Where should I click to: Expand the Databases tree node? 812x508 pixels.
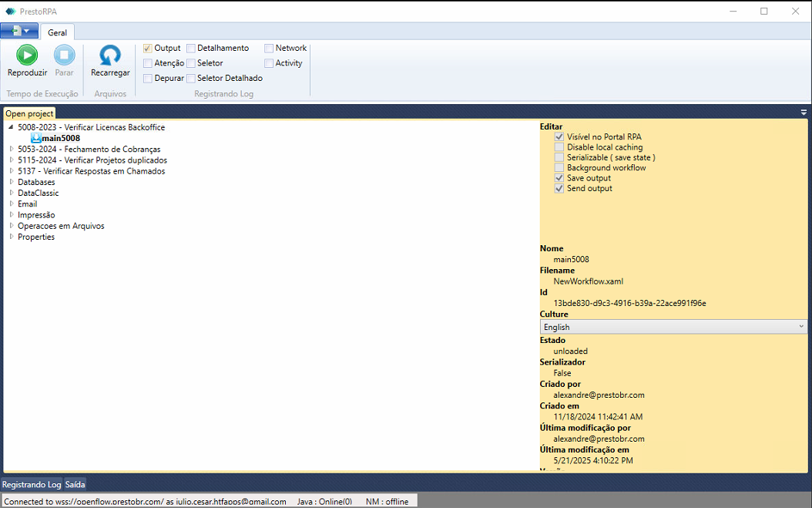[x=12, y=182]
